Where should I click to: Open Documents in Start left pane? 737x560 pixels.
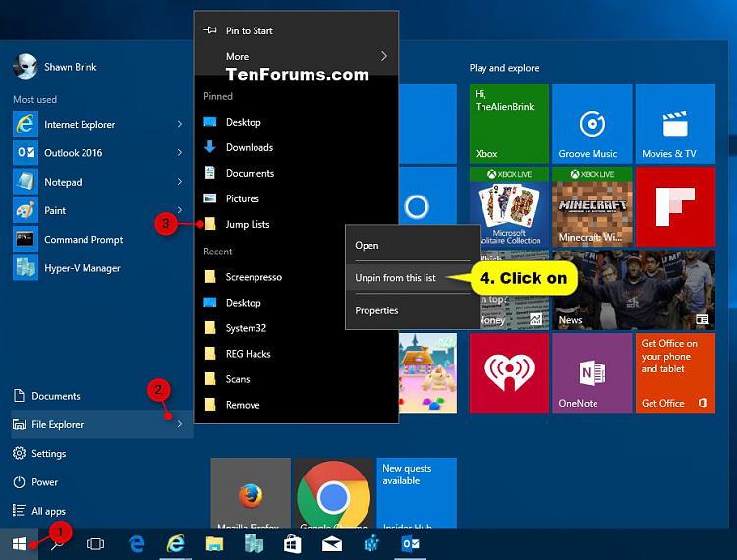pos(101,396)
